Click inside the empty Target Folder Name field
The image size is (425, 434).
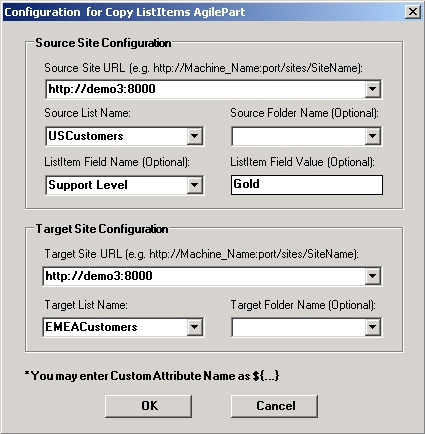coord(298,327)
